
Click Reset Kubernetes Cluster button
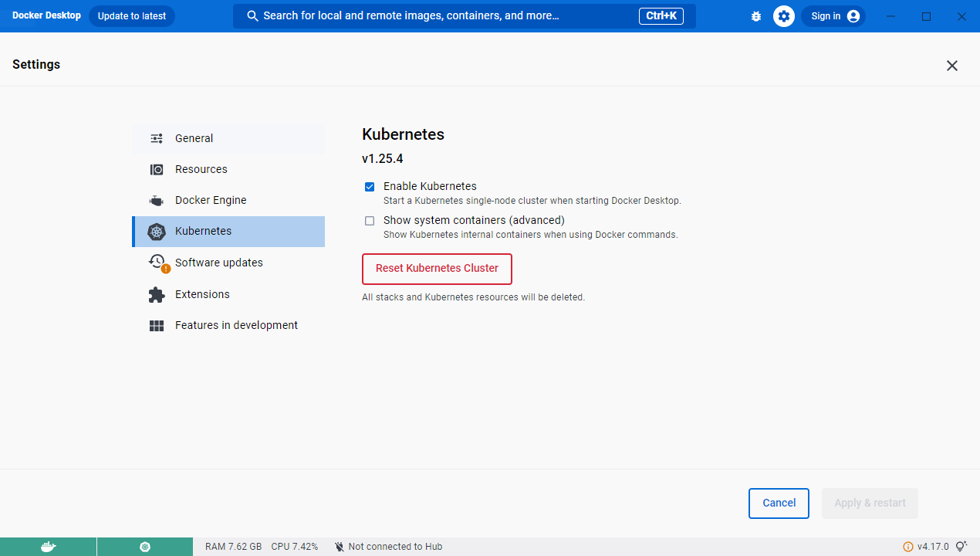[437, 269]
